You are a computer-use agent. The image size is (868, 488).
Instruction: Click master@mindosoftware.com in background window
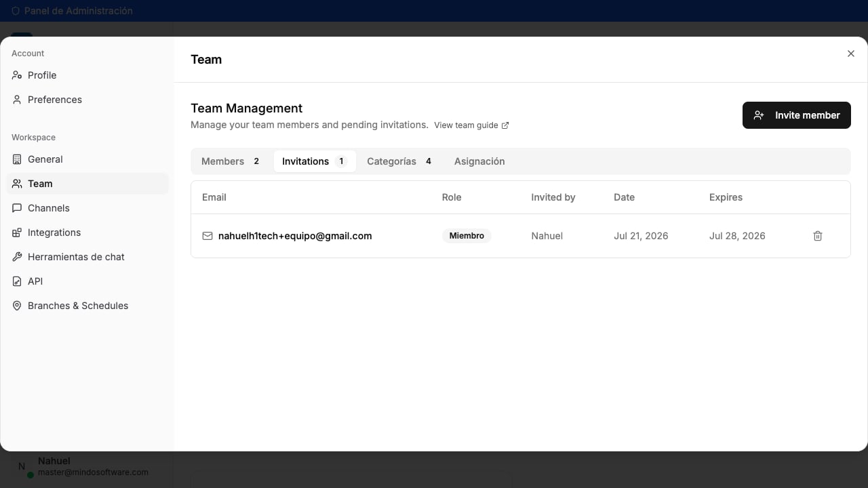(93, 472)
